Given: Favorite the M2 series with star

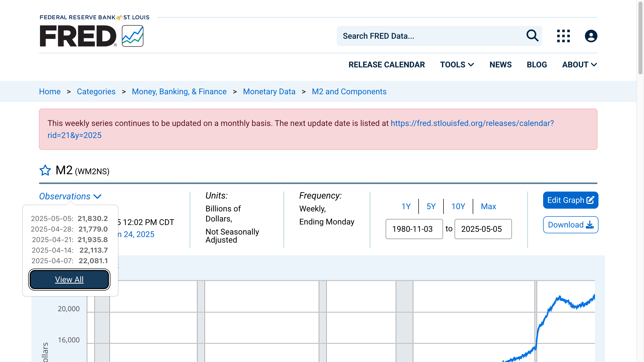Looking at the screenshot, I should (45, 170).
